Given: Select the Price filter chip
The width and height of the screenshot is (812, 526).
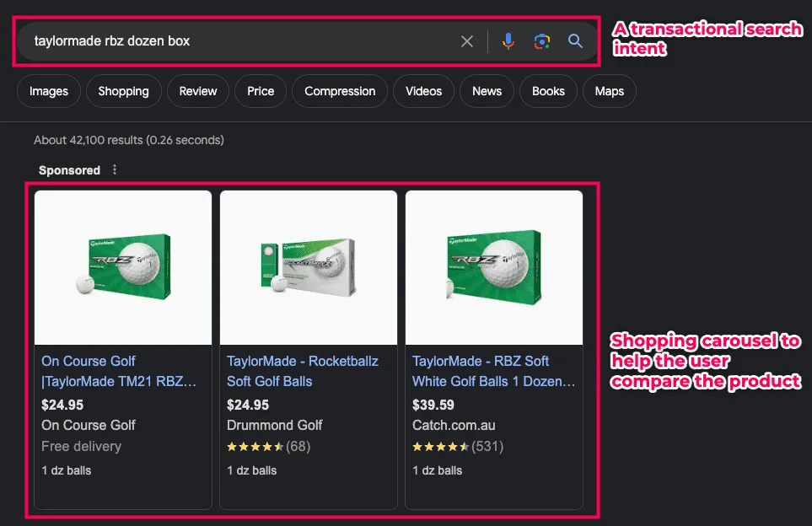Looking at the screenshot, I should click(x=261, y=91).
